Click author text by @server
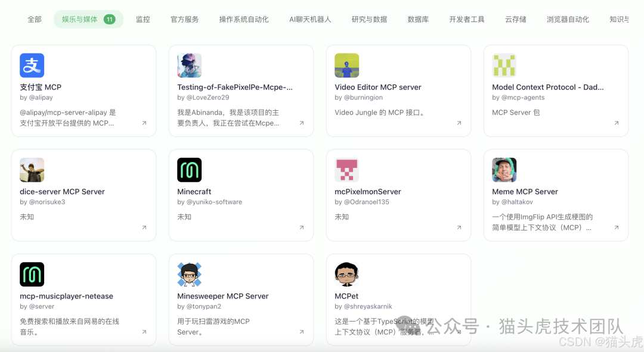 37,307
